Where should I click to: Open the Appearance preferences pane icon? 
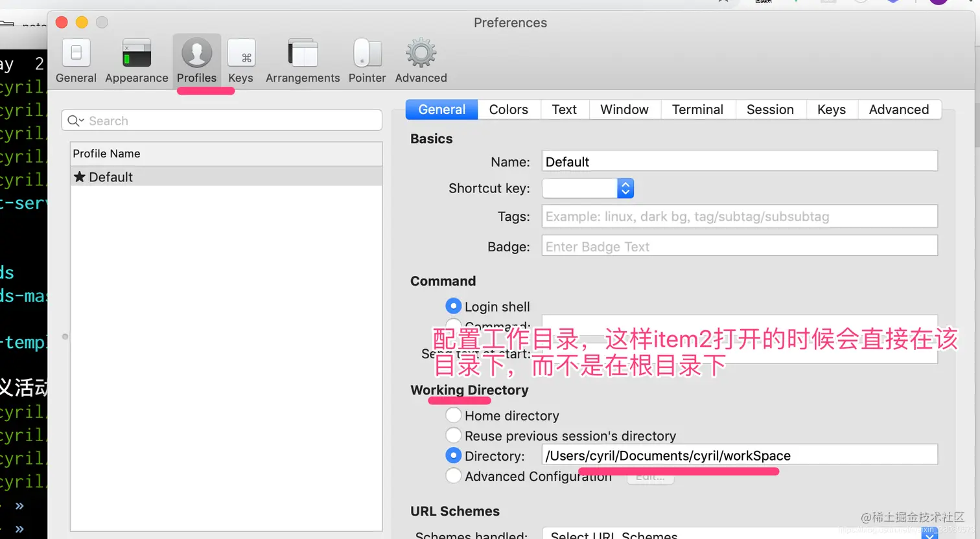(x=137, y=53)
